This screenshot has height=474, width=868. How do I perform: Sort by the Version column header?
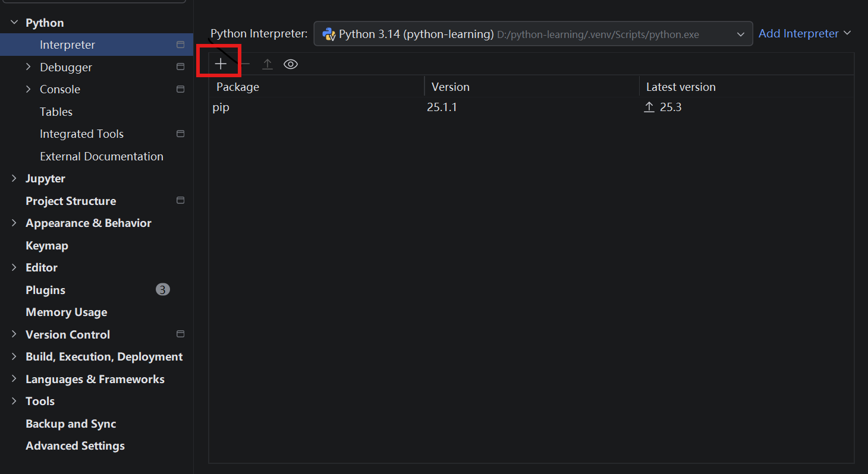point(532,87)
